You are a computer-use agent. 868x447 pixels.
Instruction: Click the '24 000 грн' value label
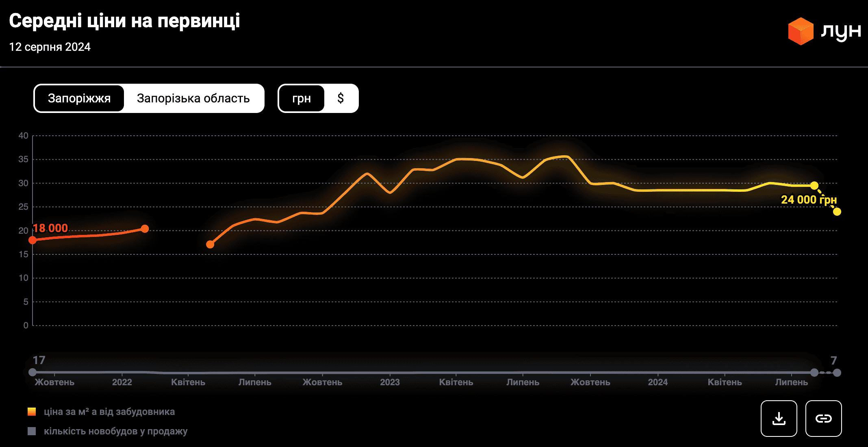(x=809, y=200)
